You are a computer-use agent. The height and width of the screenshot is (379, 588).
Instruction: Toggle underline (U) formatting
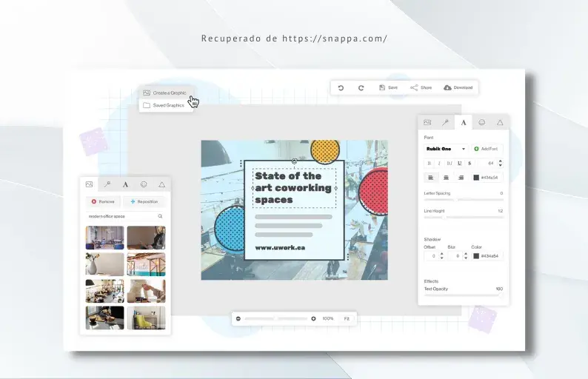click(x=459, y=163)
